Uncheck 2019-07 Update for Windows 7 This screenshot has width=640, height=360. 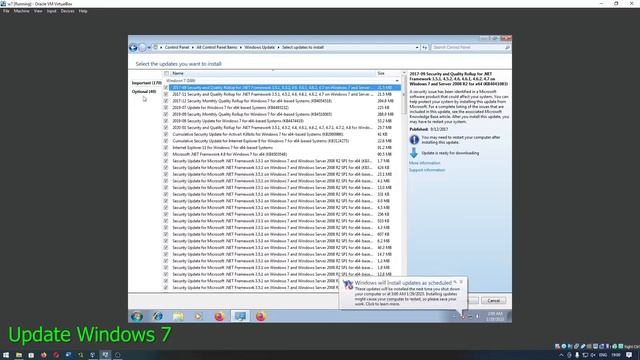click(x=166, y=108)
